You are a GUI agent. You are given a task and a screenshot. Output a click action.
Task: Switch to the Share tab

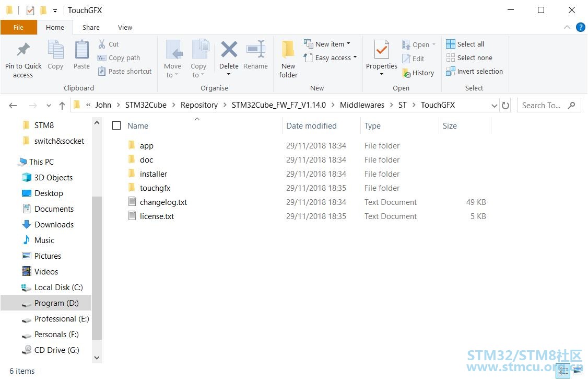click(91, 27)
